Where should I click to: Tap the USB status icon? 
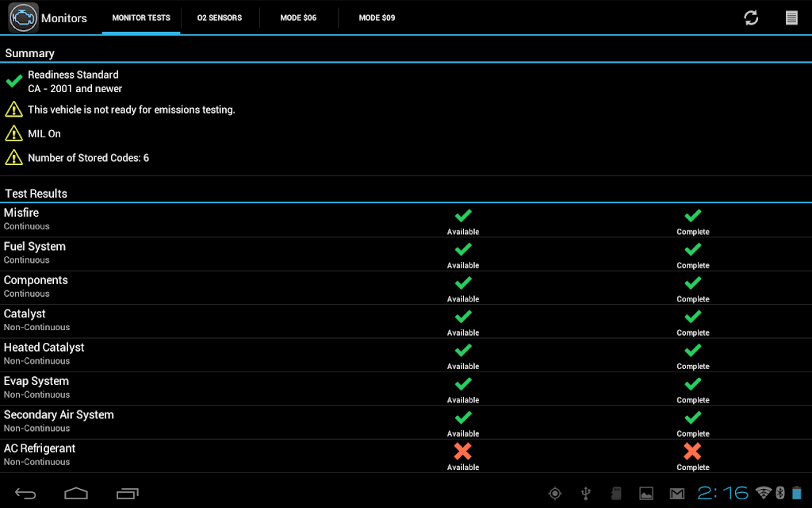coord(586,493)
